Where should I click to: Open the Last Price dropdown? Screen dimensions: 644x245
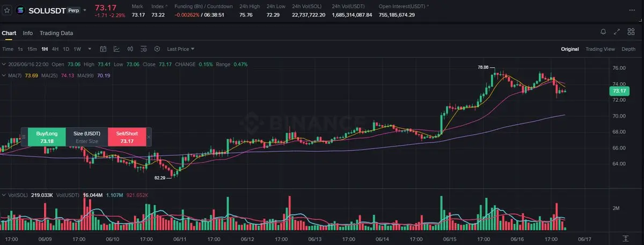coord(180,49)
